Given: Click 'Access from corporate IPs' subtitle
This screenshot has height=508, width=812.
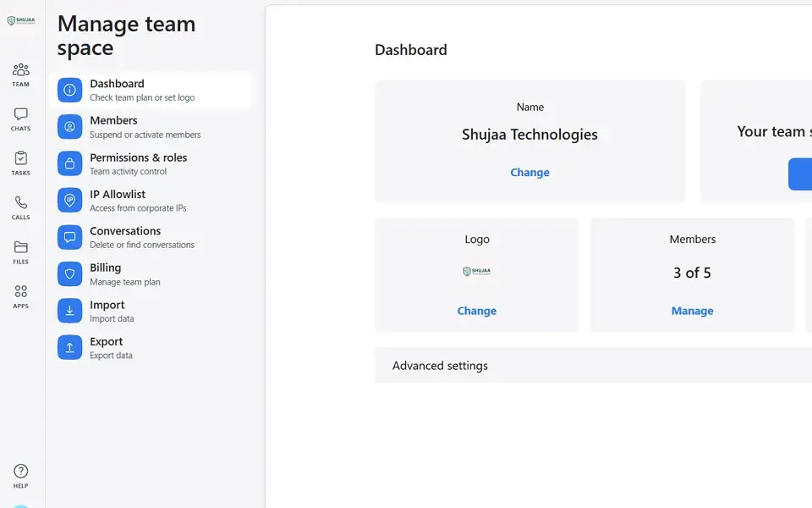Looking at the screenshot, I should [x=138, y=208].
